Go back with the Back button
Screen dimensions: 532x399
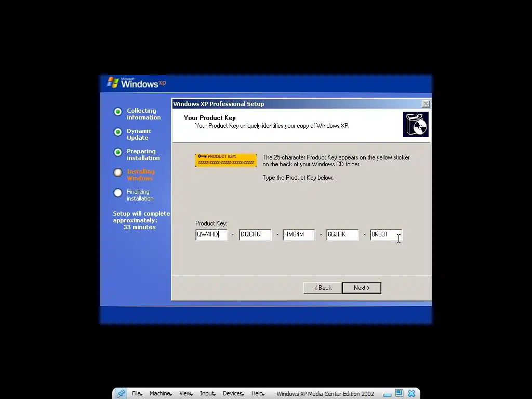point(322,288)
